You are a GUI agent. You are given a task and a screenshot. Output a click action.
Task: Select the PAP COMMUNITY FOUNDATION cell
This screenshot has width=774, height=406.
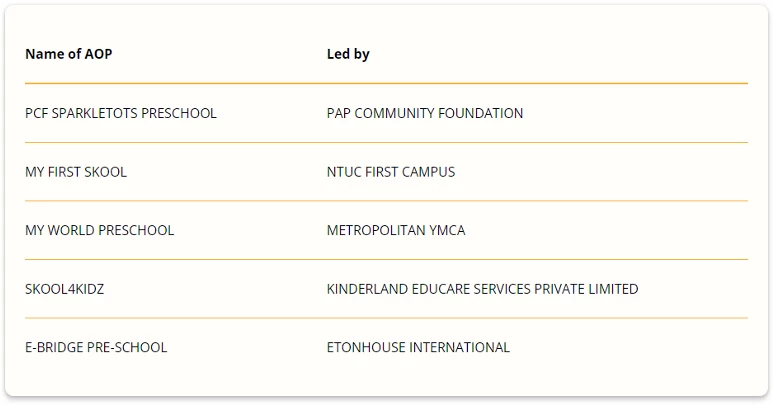click(425, 113)
